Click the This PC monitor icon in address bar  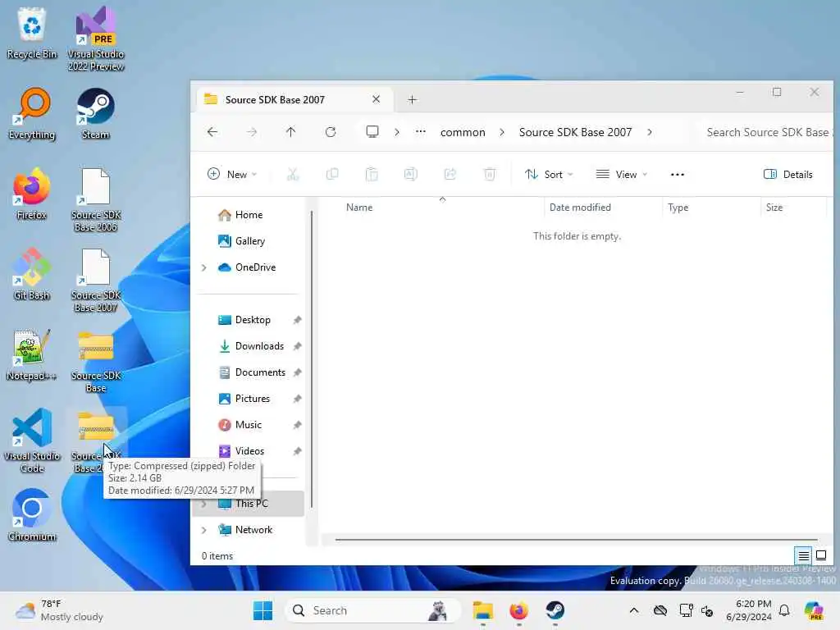372,132
